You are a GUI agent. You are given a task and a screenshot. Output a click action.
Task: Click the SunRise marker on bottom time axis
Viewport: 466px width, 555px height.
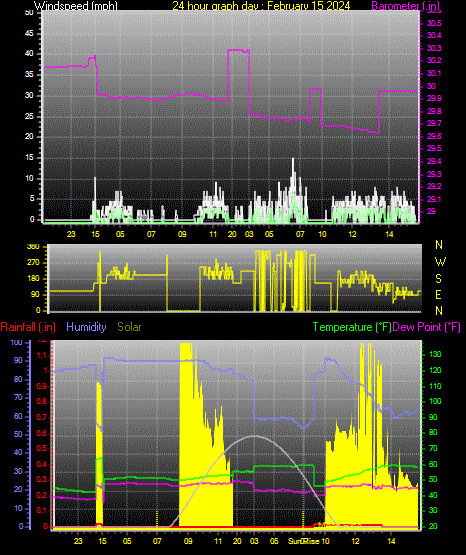point(304,541)
